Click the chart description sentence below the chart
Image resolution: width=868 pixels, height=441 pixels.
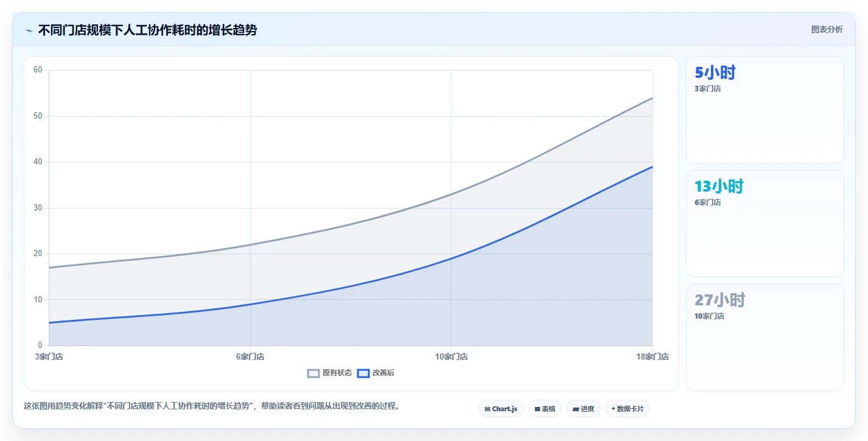pyautogui.click(x=212, y=406)
